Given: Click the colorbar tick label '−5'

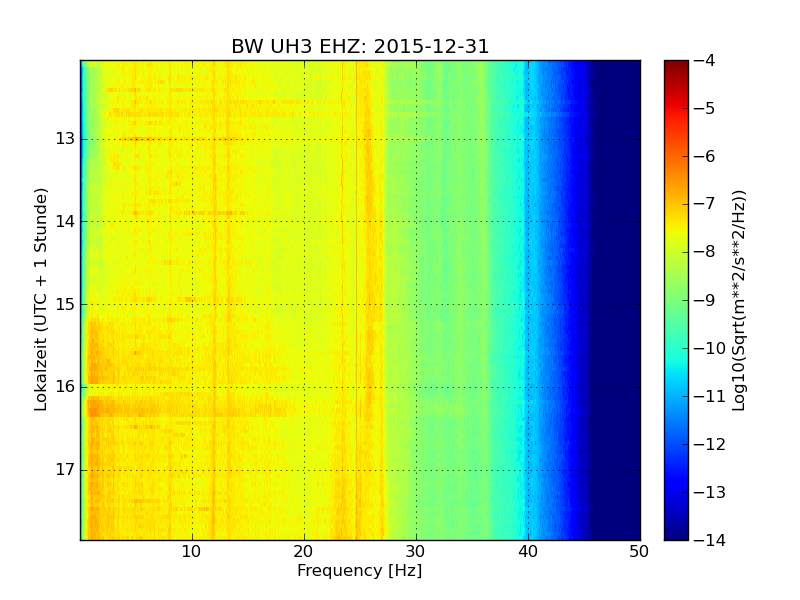Looking at the screenshot, I should (x=705, y=108).
